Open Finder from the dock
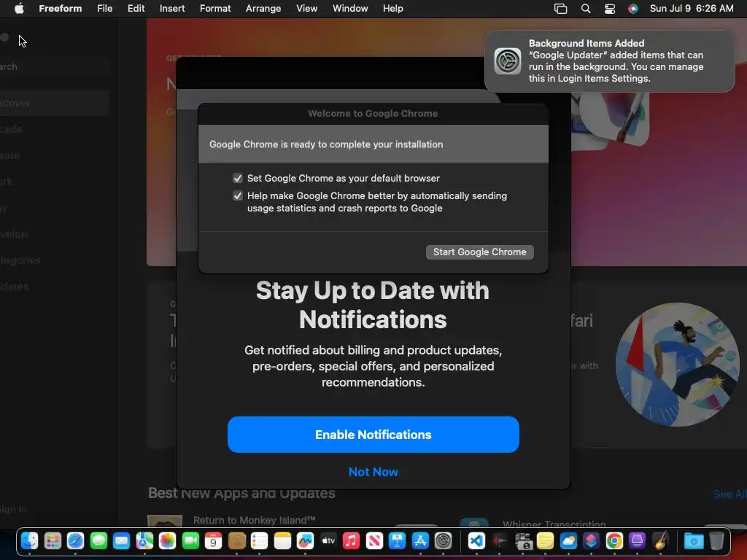 point(29,541)
